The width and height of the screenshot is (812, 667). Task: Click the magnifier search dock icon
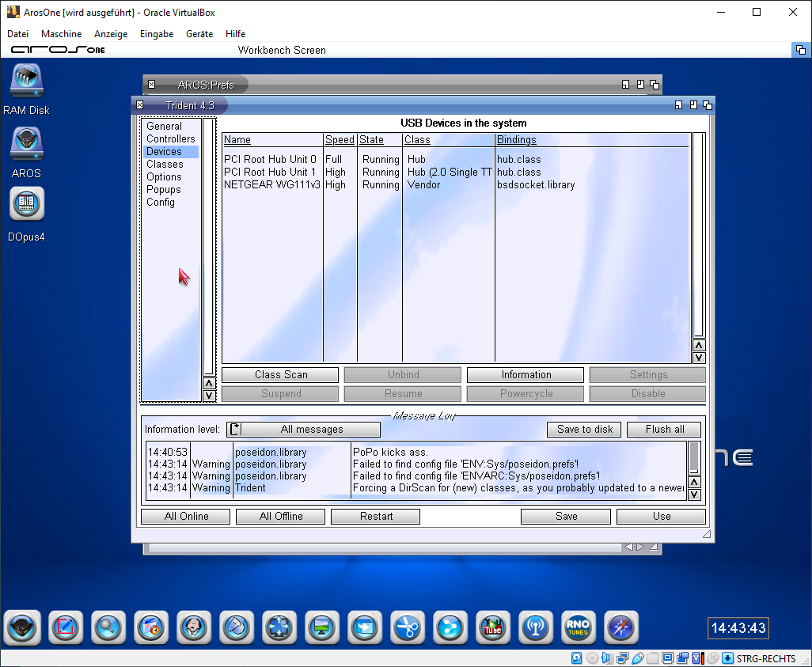click(x=107, y=627)
